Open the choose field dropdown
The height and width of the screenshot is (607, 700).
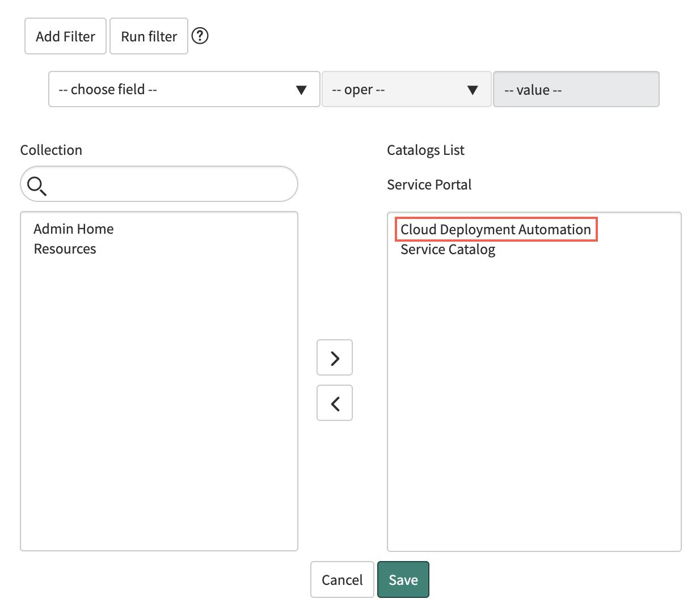(184, 89)
